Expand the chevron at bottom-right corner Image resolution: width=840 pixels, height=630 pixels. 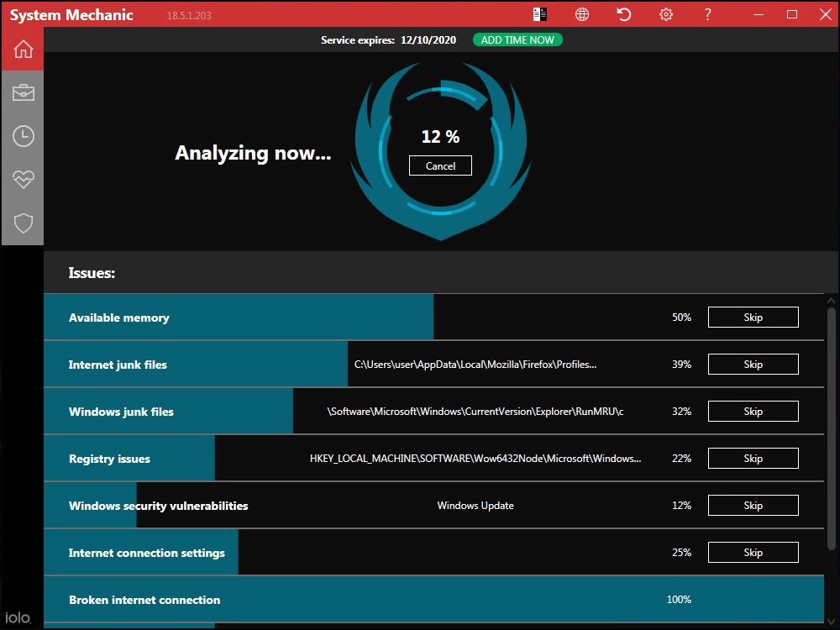[831, 620]
